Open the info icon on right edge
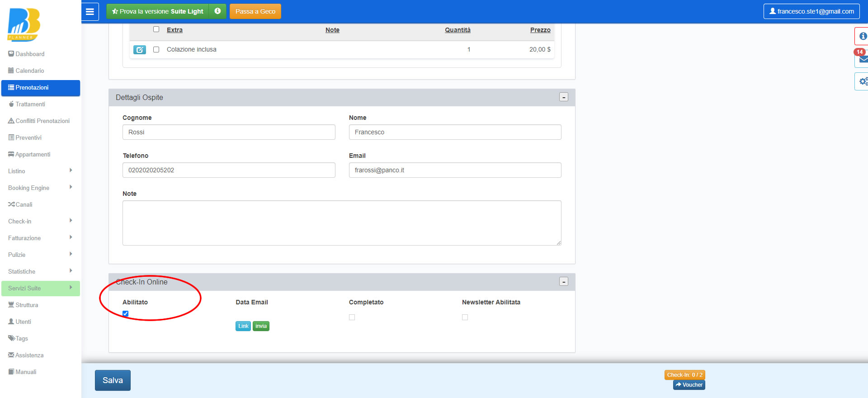Viewport: 868px width, 398px height. tap(863, 36)
